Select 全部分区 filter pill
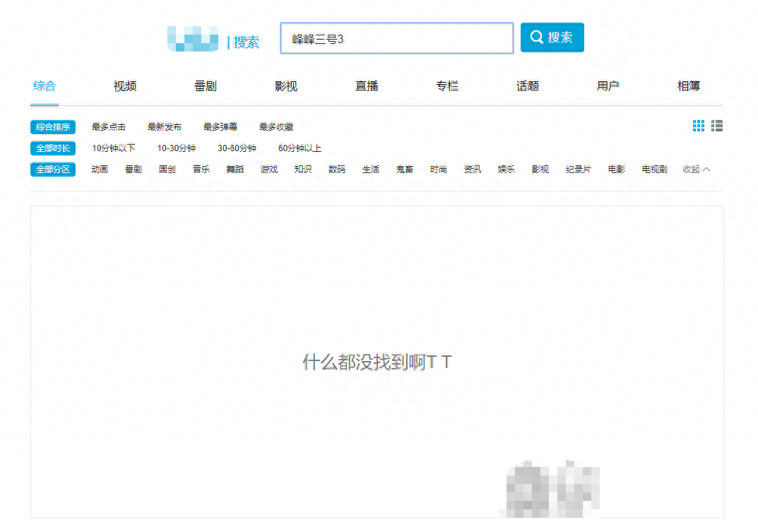The width and height of the screenshot is (758, 532). [53, 170]
